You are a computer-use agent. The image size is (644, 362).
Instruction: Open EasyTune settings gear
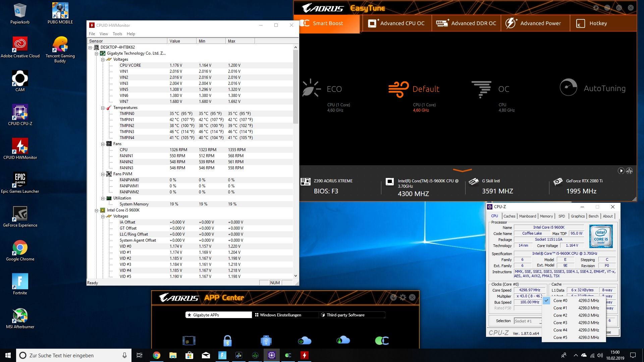596,8
